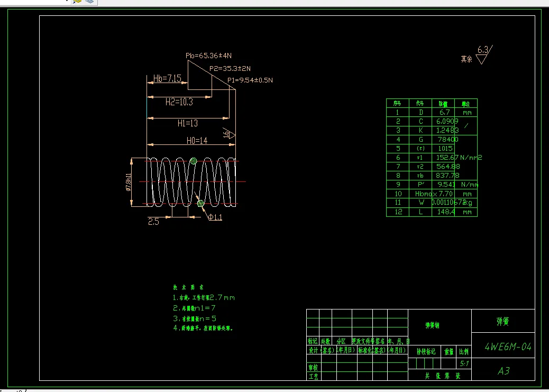Screen dimensions: 549x392
Task: Select the Φ1.1 wire diameter label
Action: pyautogui.click(x=215, y=217)
